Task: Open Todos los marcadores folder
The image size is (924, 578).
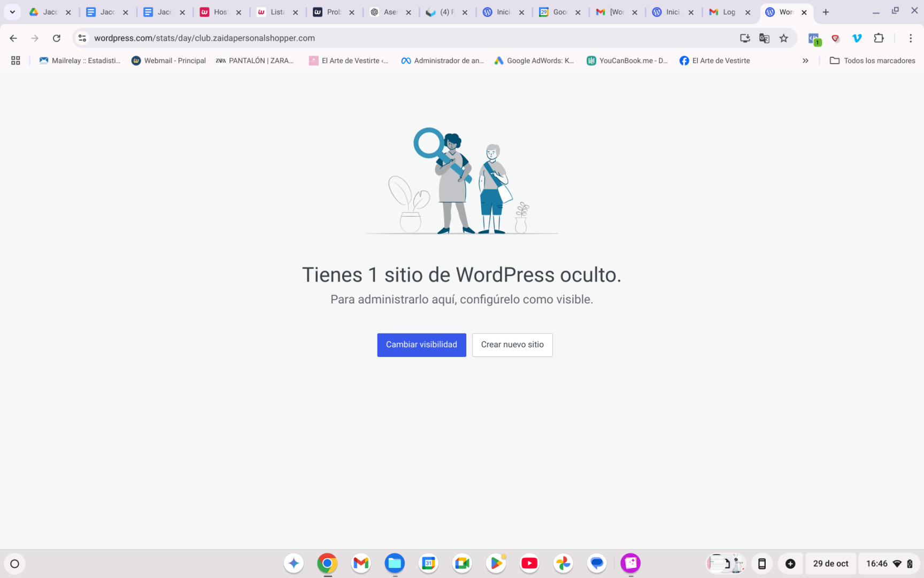Action: click(872, 60)
